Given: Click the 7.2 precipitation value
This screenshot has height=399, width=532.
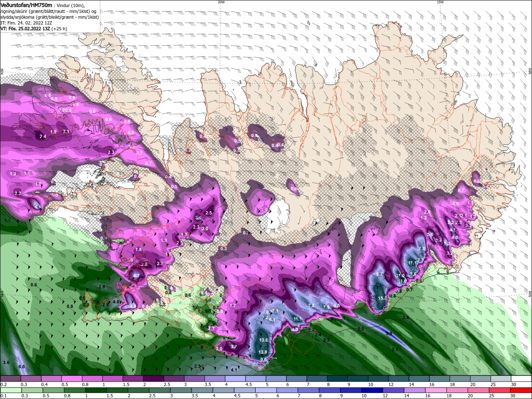Looking at the screenshot, I should pyautogui.click(x=265, y=317).
